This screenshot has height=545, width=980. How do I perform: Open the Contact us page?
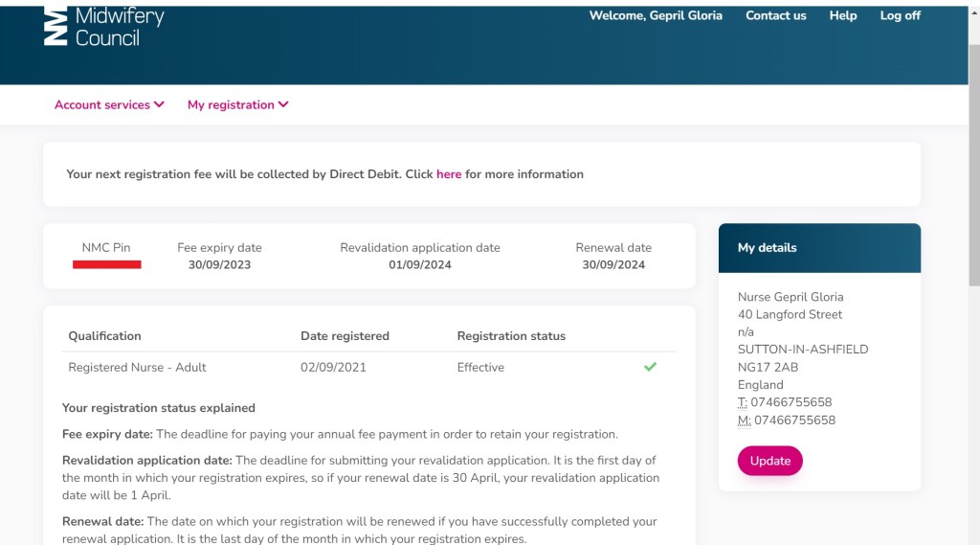click(x=775, y=15)
